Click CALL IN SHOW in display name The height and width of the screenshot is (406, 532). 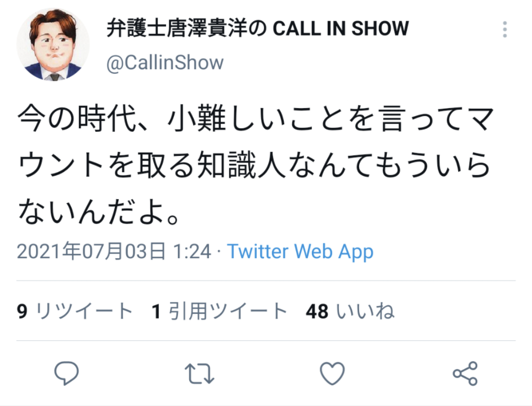(341, 29)
